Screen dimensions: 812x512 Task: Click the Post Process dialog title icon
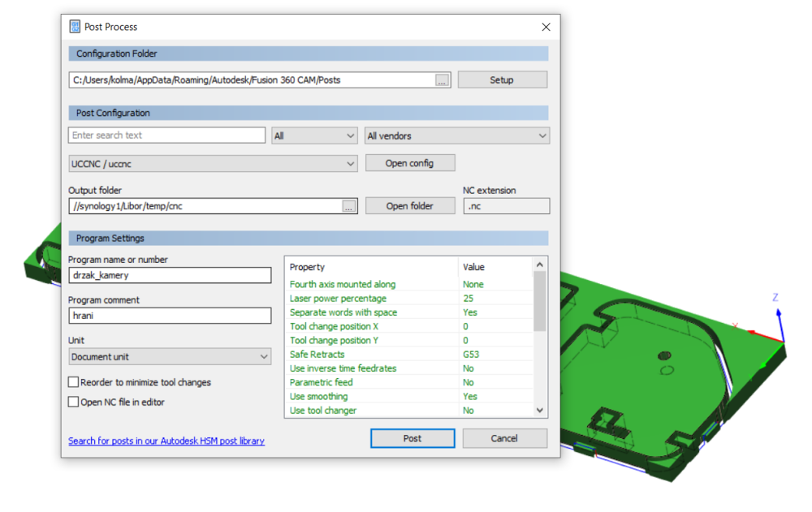point(76,27)
